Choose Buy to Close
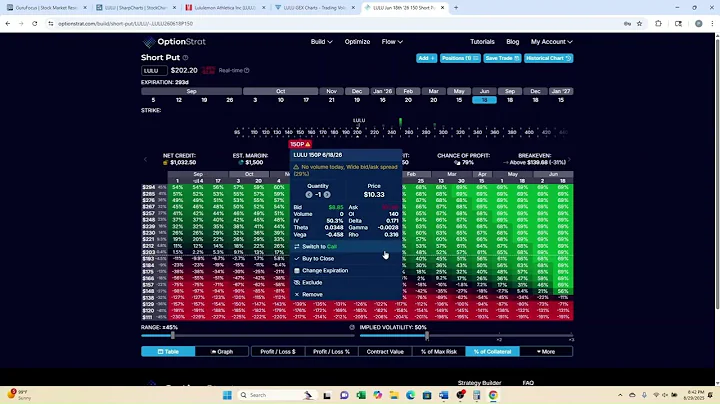The image size is (720, 404). coord(346,258)
